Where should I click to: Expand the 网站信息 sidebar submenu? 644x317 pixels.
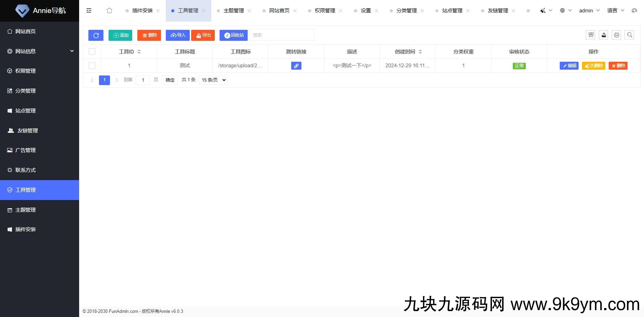(39, 51)
